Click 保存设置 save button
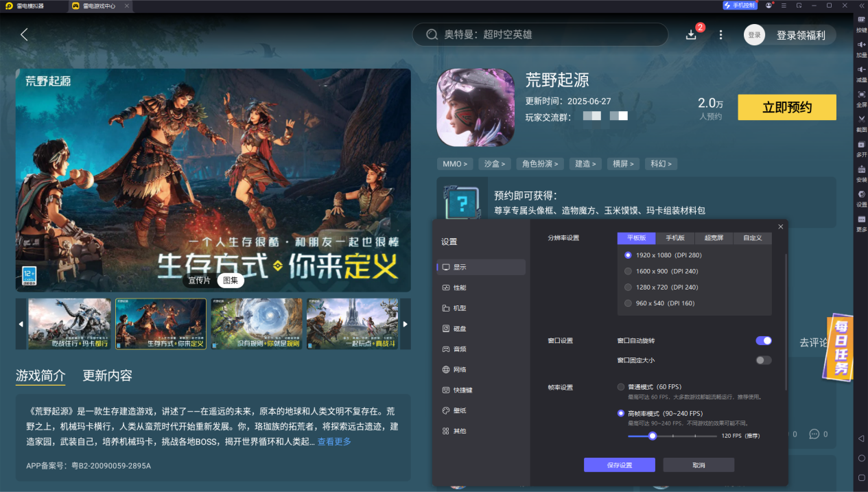 620,465
